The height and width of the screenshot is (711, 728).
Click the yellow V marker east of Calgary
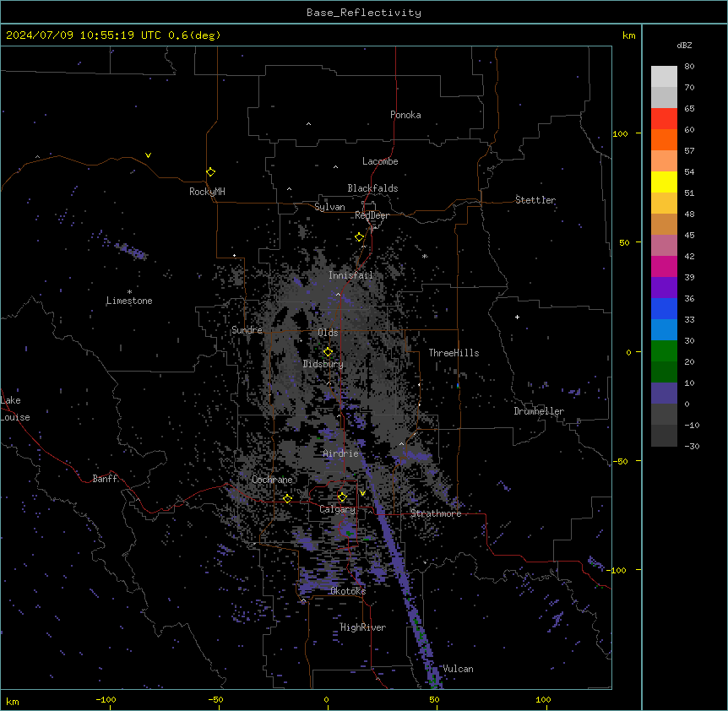point(362,493)
